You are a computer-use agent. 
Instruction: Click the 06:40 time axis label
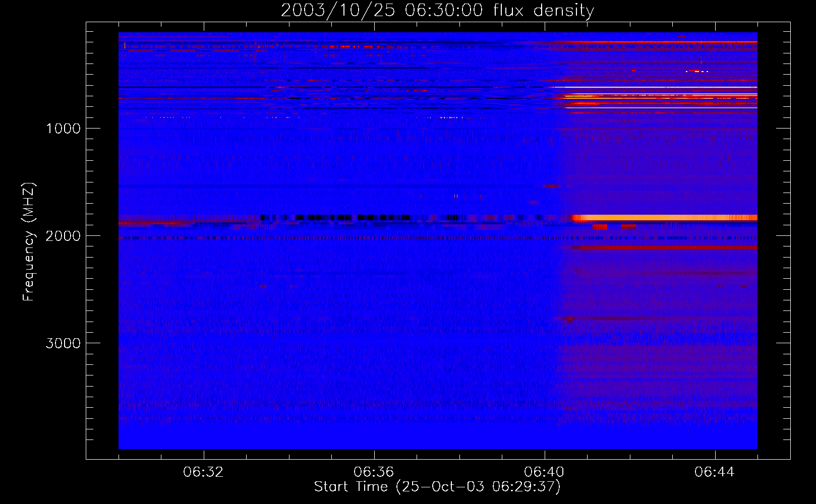[x=544, y=472]
